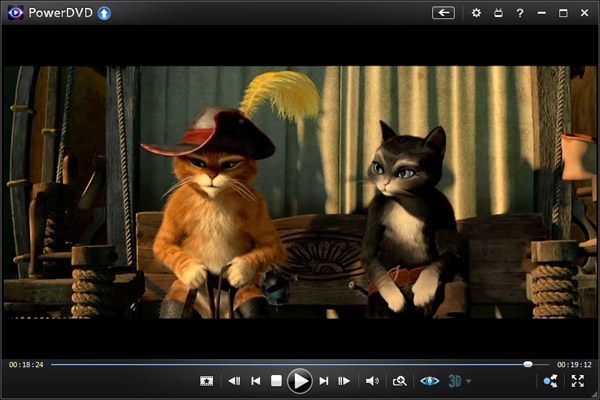Open the zoom magnifier tool

(400, 381)
